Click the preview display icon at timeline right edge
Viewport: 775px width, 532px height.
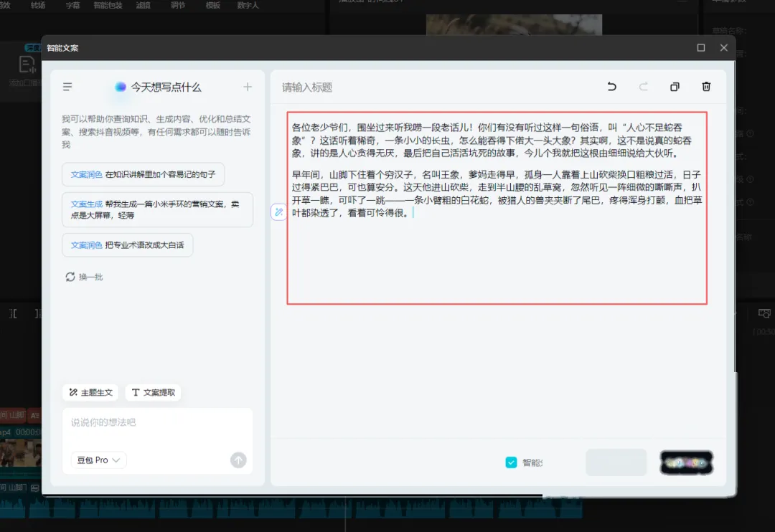click(764, 313)
